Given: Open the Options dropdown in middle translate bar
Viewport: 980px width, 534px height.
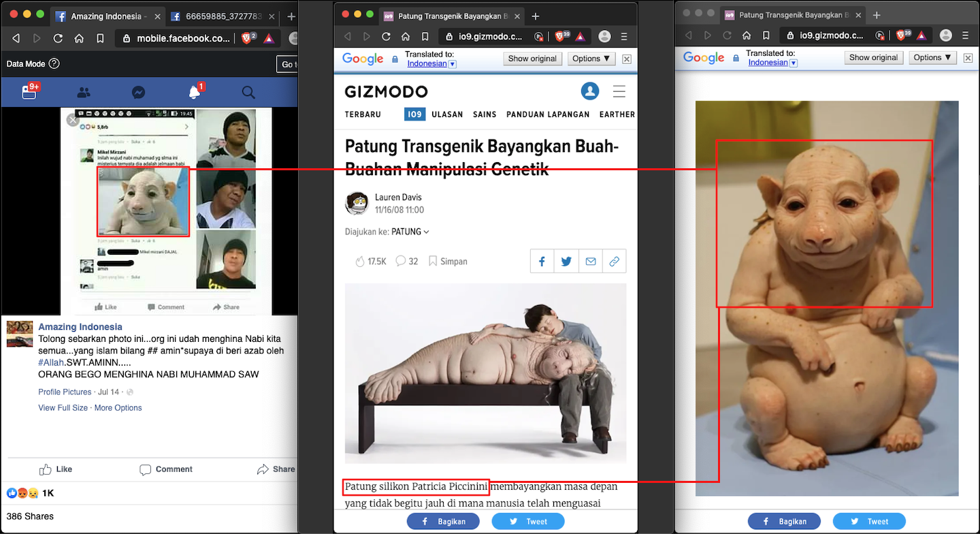Looking at the screenshot, I should (591, 59).
